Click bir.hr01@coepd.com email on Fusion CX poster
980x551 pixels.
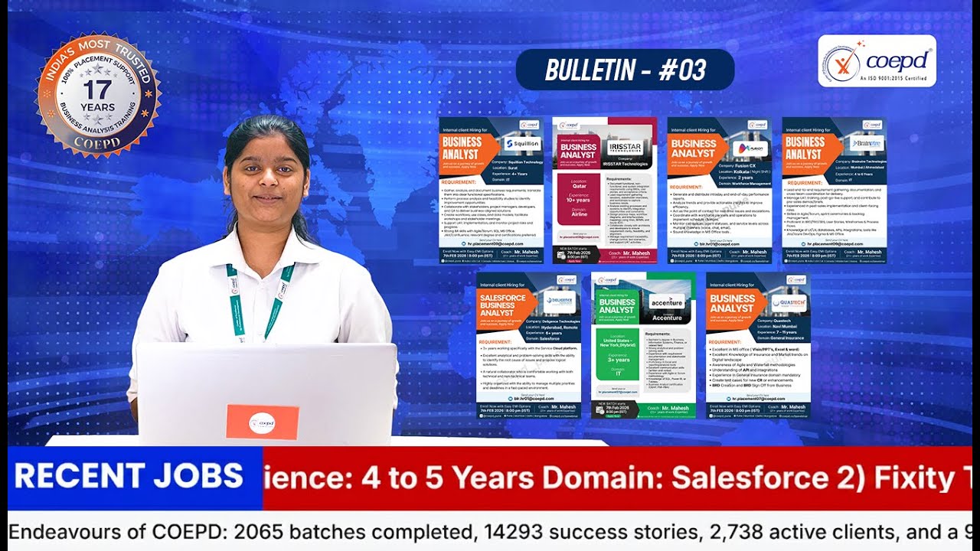[x=721, y=243]
